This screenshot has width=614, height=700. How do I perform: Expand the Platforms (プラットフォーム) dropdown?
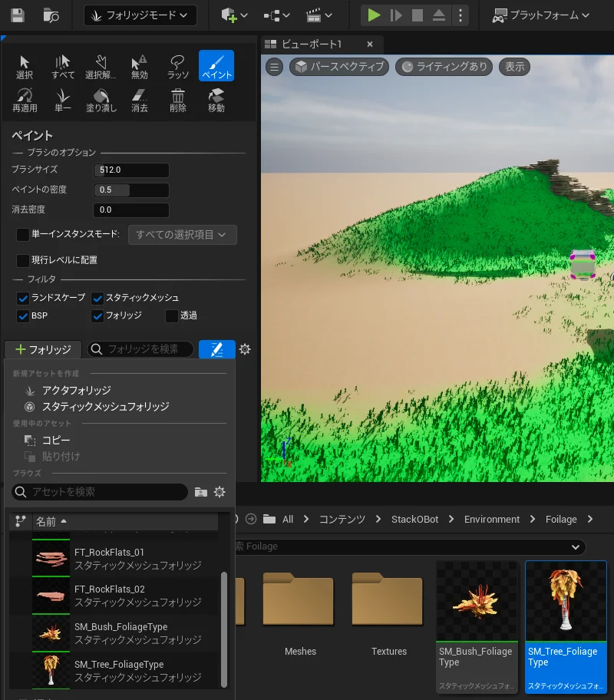pos(541,15)
